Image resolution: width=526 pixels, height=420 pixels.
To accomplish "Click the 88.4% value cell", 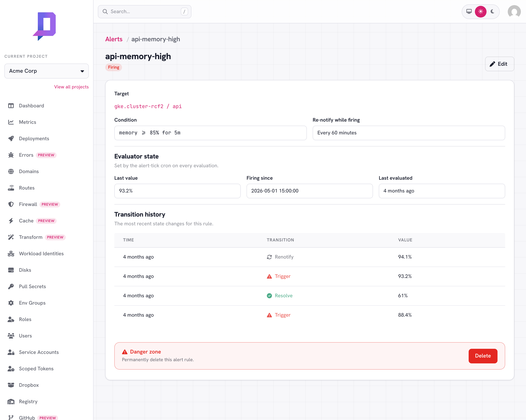I will tap(405, 315).
